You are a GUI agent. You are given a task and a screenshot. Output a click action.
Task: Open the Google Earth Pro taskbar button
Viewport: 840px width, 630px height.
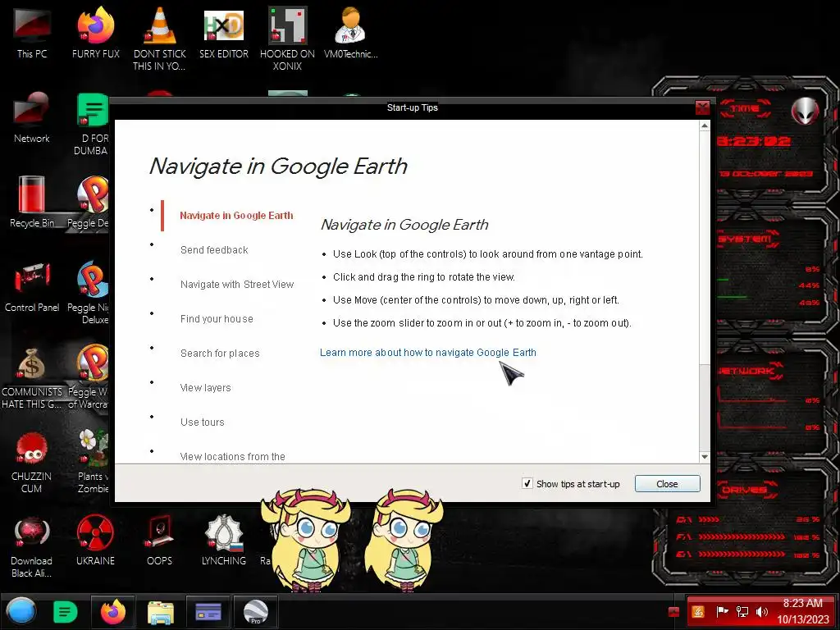coord(256,612)
